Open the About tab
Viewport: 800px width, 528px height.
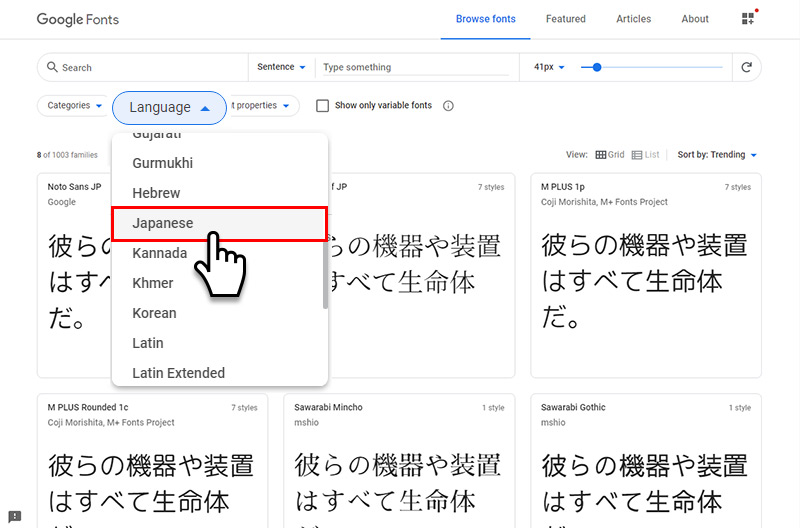pyautogui.click(x=695, y=19)
